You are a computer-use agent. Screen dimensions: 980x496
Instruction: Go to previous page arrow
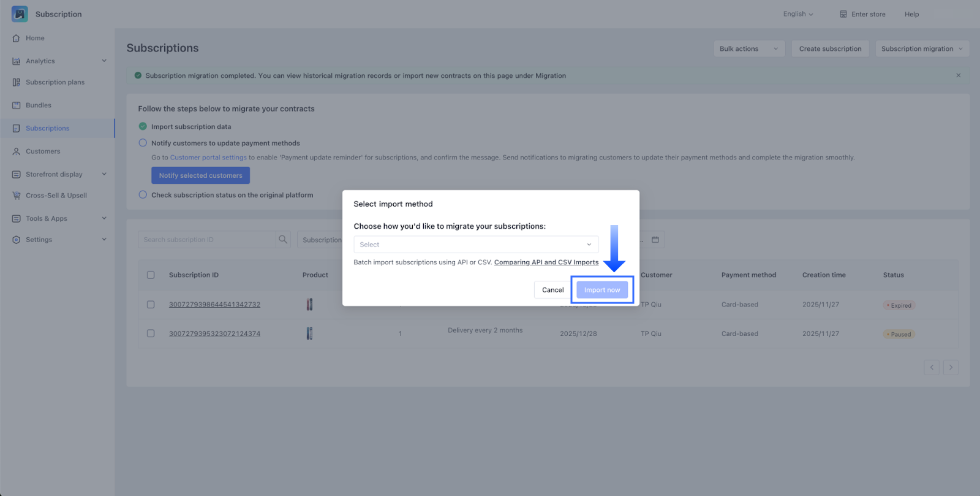(x=932, y=368)
